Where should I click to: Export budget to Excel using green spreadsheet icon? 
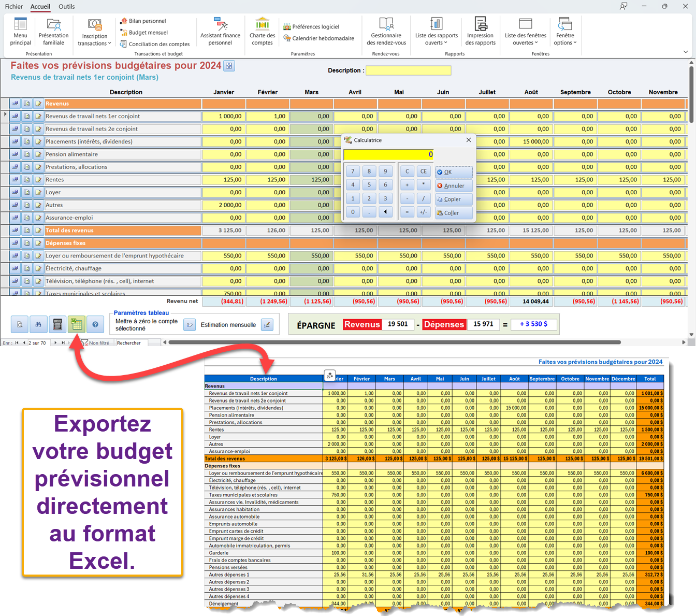tap(77, 324)
